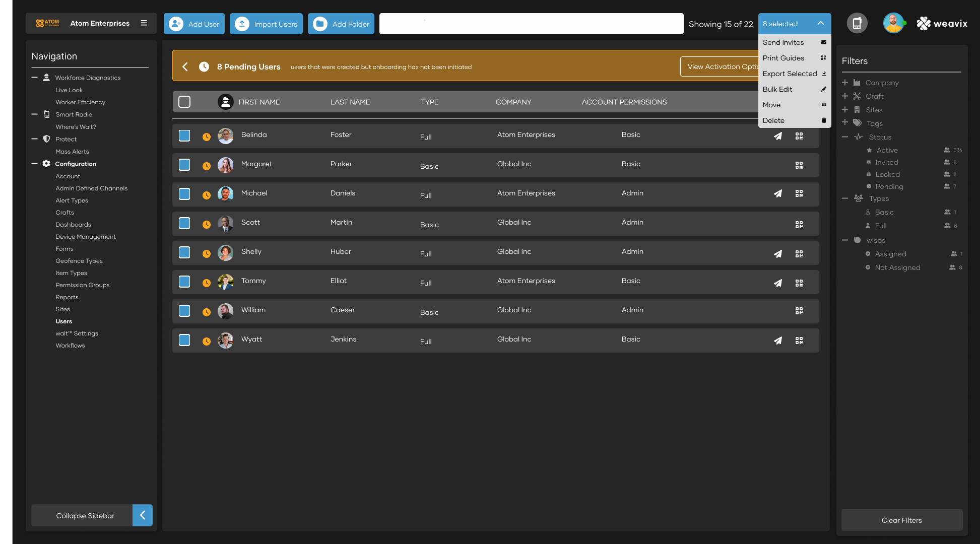Filter by Pending status
This screenshot has height=544, width=980.
click(889, 186)
